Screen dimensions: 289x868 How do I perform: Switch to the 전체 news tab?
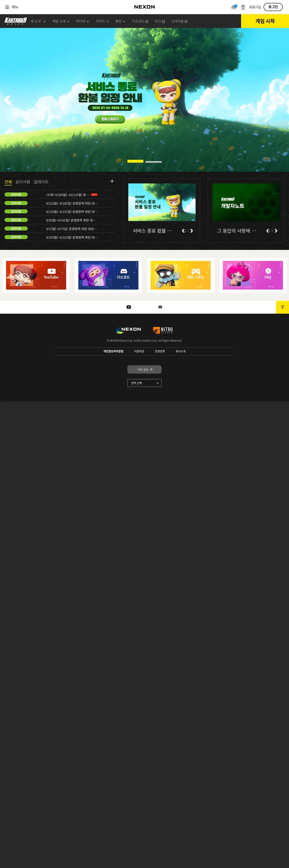[8, 182]
